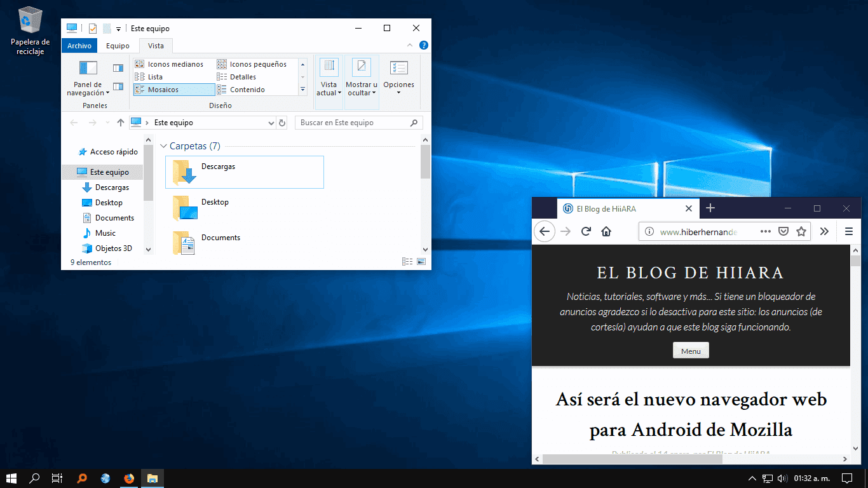Go to Firefox home page
868x488 pixels.
606,231
